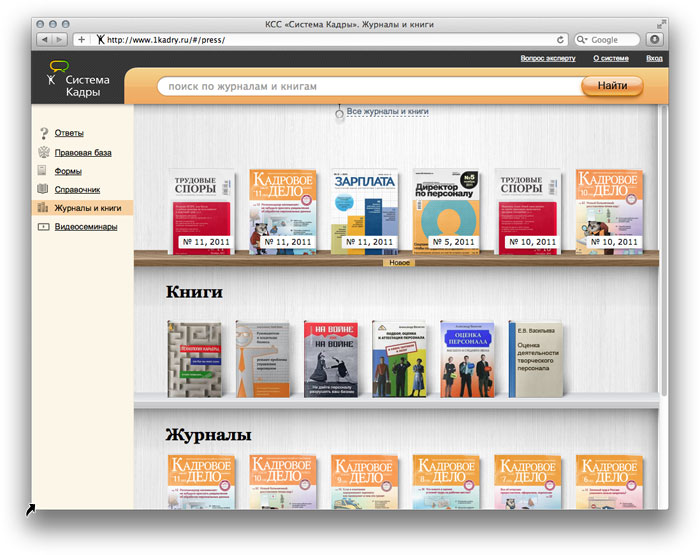Select Журналы и книги in sidebar

point(87,208)
